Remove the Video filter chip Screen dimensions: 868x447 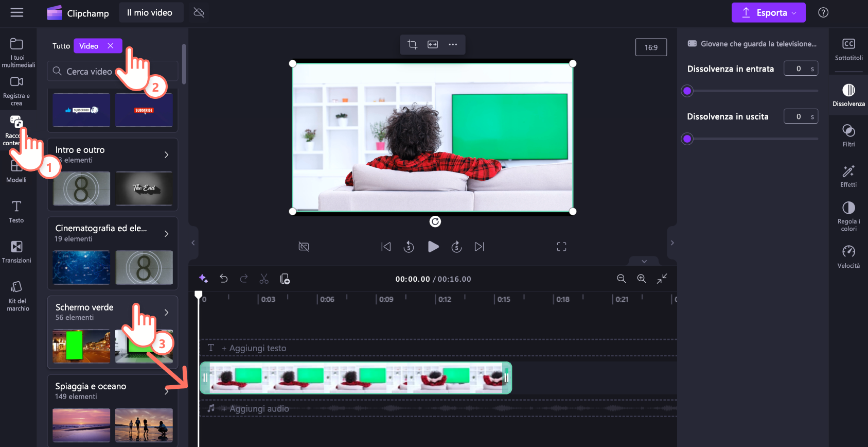(110, 46)
